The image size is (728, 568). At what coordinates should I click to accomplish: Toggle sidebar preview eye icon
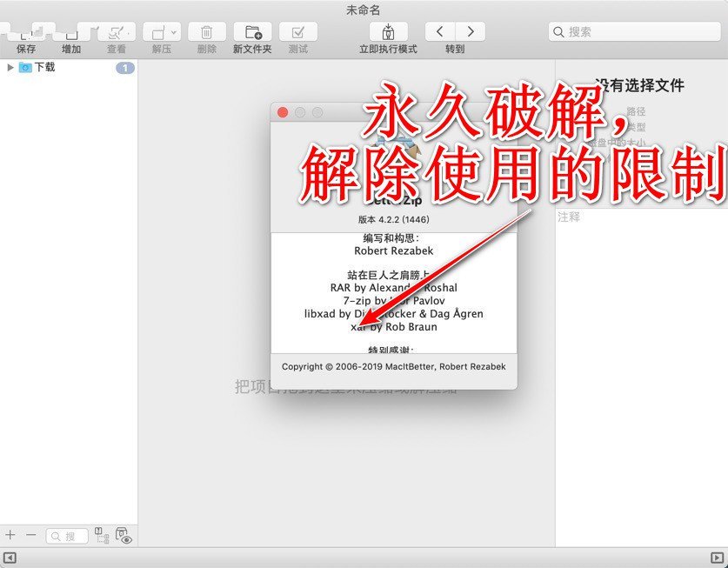[x=124, y=536]
